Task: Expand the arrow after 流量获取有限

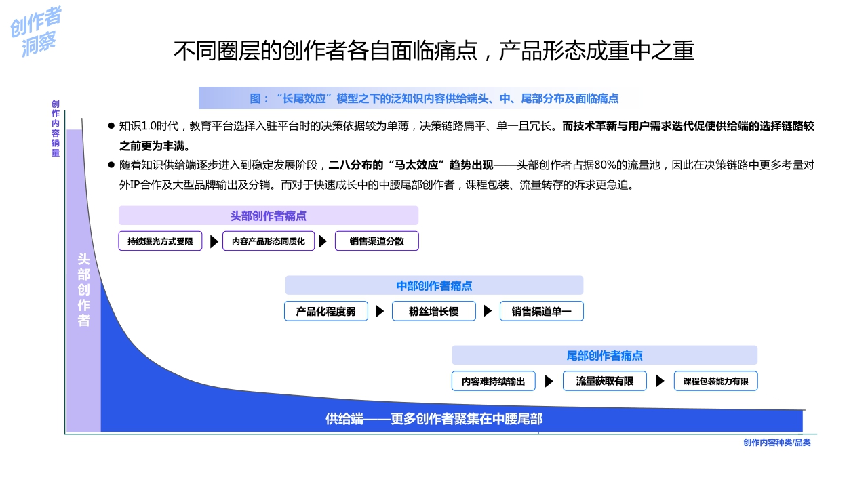Action: point(659,381)
